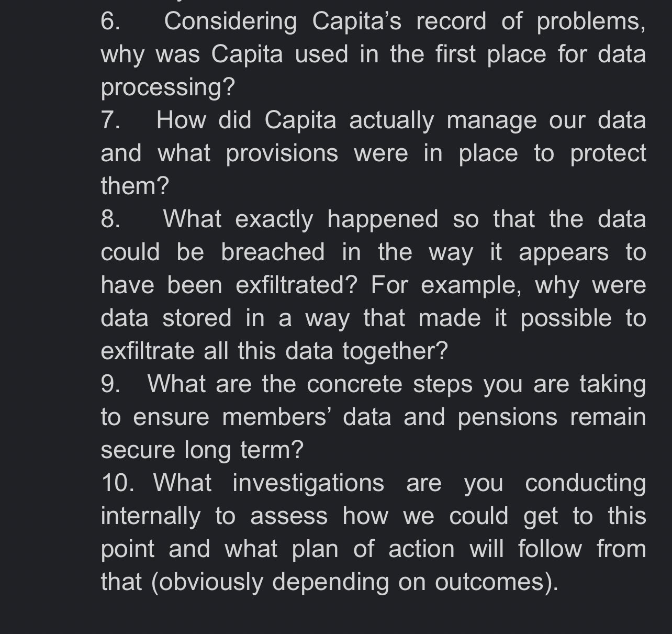The width and height of the screenshot is (672, 634).
Task: Click the word "them?" ending item 7
Action: click(135, 186)
